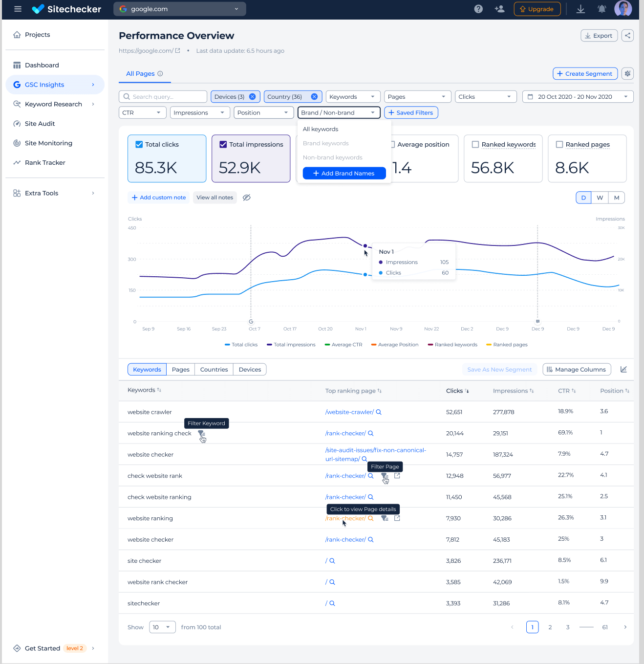Switch to the Countries tab
The height and width of the screenshot is (664, 644).
click(x=214, y=370)
